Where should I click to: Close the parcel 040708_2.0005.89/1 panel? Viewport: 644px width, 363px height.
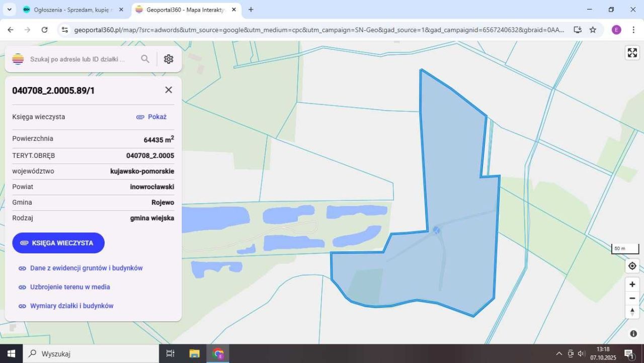coord(169,89)
